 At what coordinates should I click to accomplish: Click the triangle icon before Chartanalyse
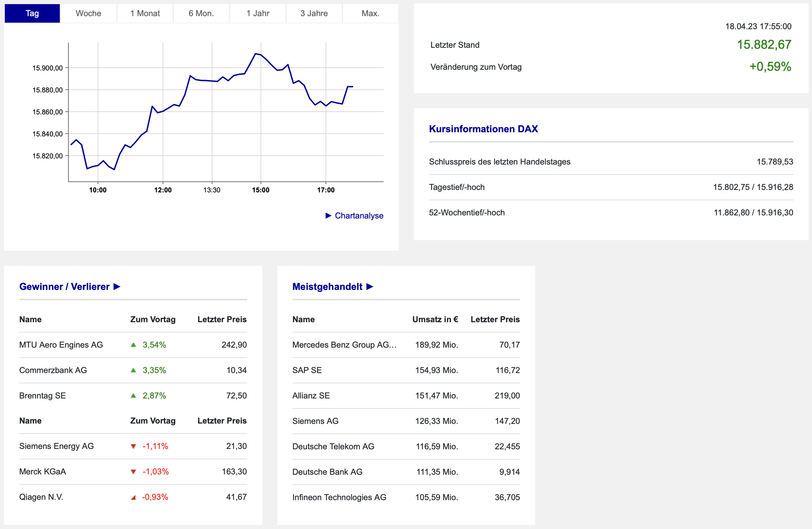328,215
